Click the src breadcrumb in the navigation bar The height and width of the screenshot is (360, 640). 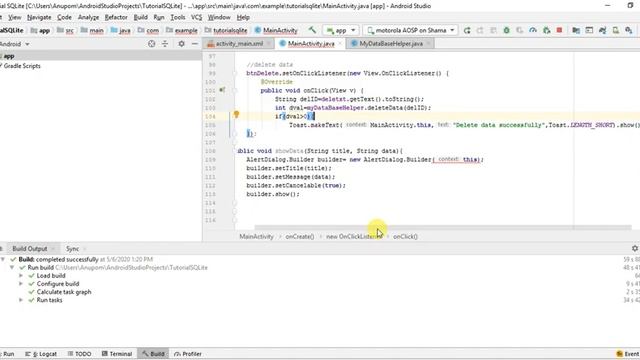[x=66, y=30]
